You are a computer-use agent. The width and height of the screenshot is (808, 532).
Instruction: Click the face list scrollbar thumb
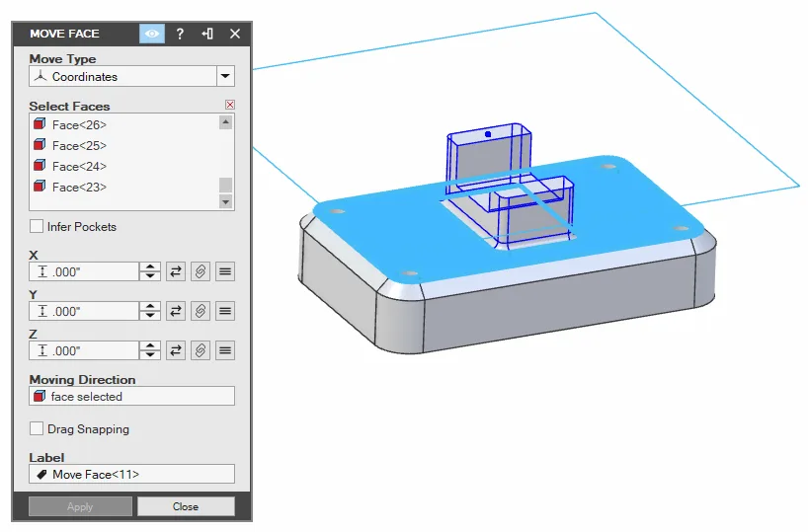tap(225, 185)
